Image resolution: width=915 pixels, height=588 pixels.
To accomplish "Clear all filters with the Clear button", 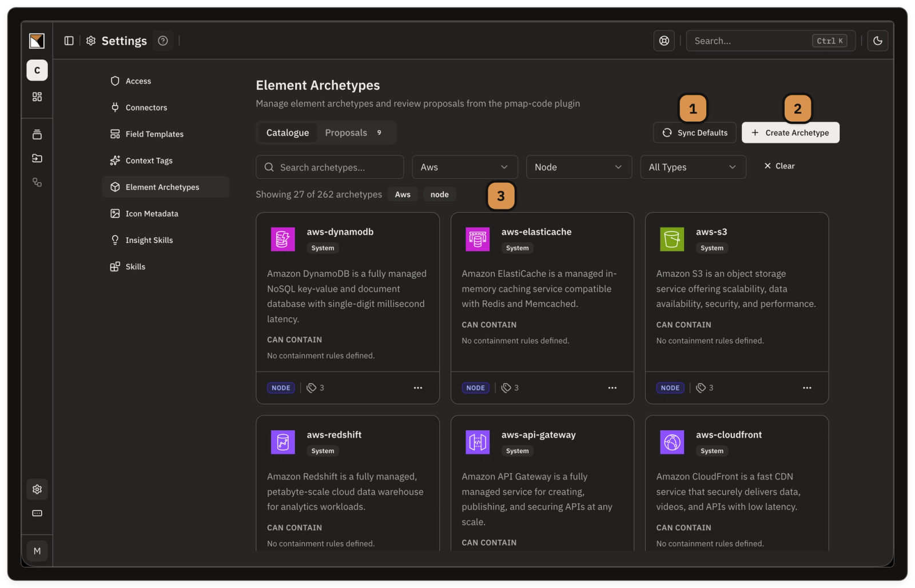I will [779, 166].
